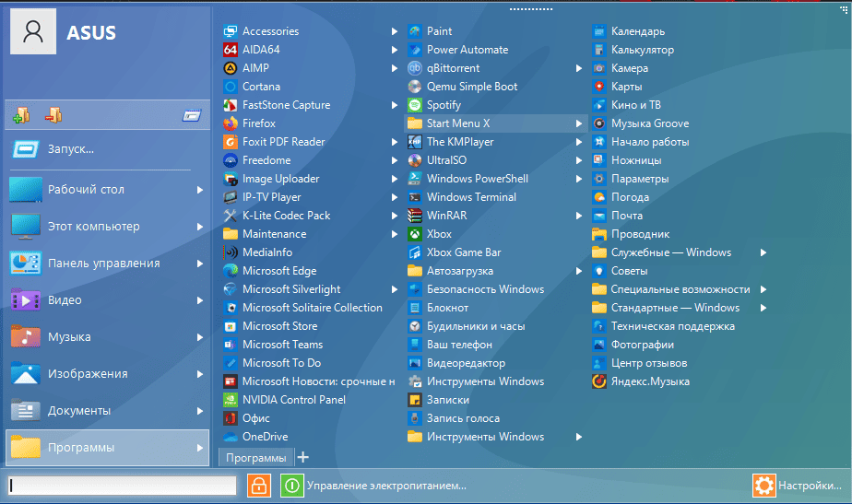Expand the WinRAR submenu arrow
Screen dimensions: 852x504
tap(579, 216)
